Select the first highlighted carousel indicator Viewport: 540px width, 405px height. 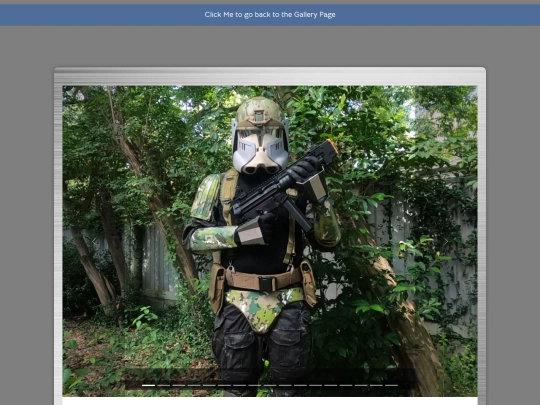[148, 385]
